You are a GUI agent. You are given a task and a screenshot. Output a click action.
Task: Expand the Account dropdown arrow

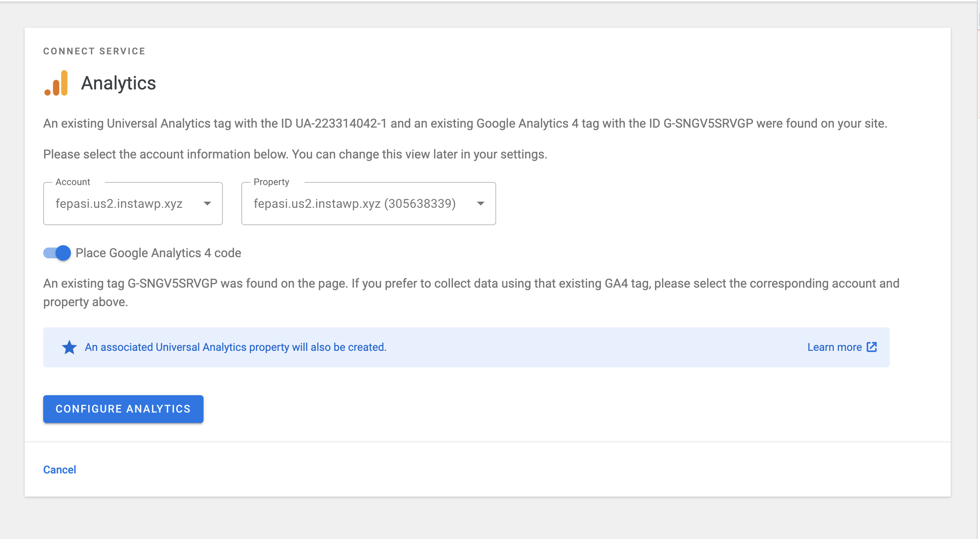click(x=207, y=204)
